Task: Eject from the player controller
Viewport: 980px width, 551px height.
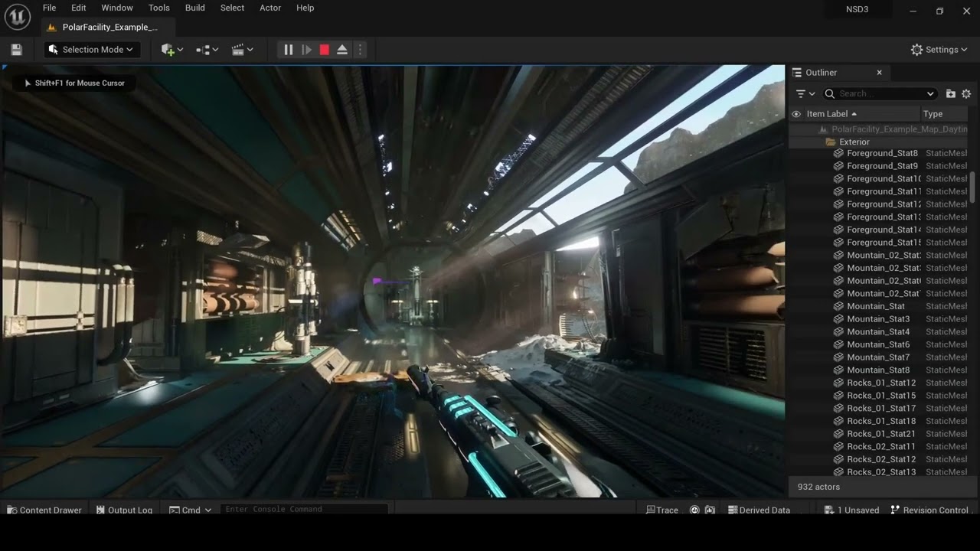Action: coord(342,50)
